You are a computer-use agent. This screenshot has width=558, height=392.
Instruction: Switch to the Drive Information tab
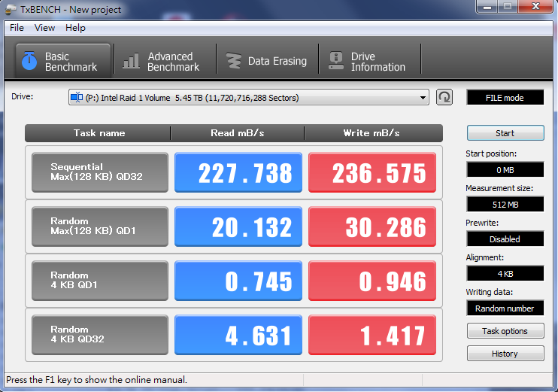click(x=370, y=61)
